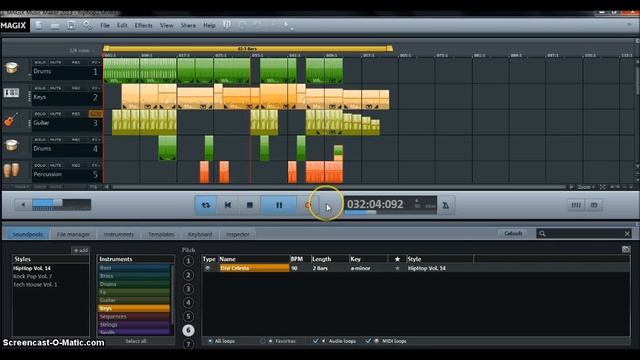Jump to start with the rewind button
The height and width of the screenshot is (360, 640).
(228, 205)
